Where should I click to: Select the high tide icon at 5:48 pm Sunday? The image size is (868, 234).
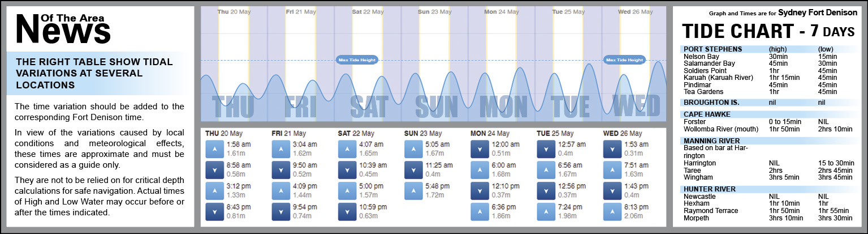click(x=413, y=190)
